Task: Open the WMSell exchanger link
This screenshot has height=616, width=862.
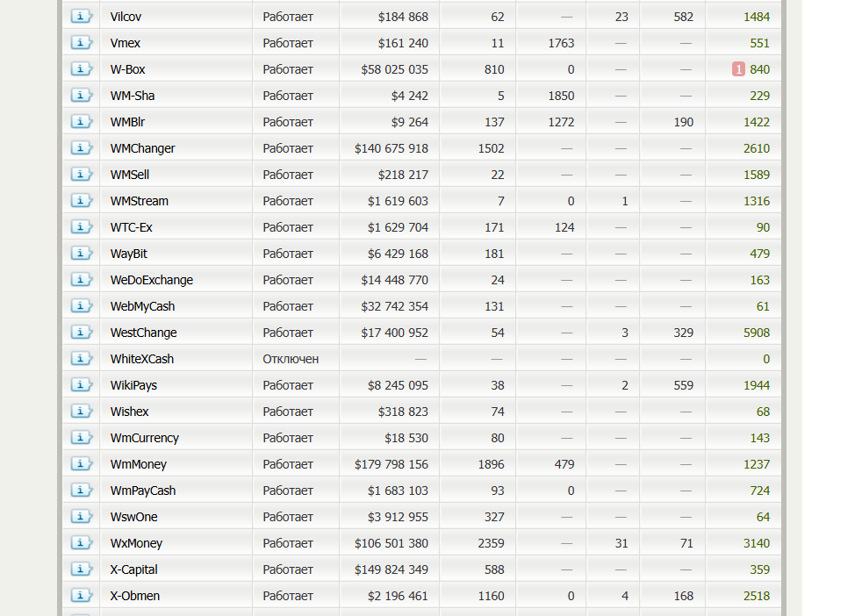Action: tap(130, 175)
